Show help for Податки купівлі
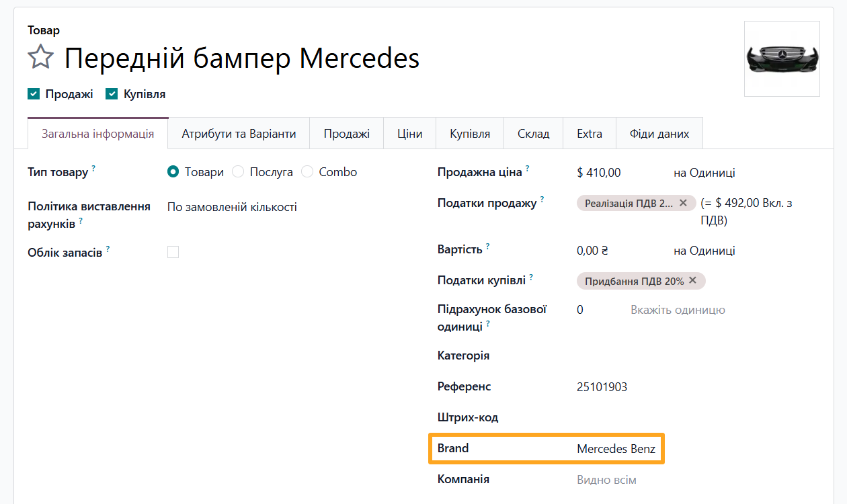The image size is (847, 504). (531, 276)
